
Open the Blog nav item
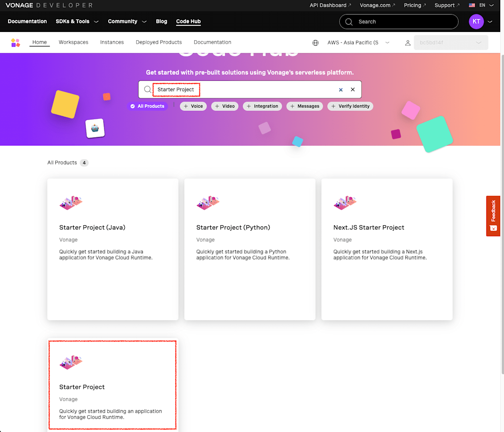point(162,21)
